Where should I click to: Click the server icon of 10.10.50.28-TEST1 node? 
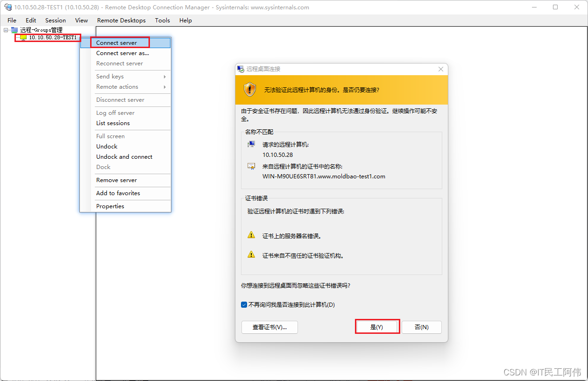click(x=22, y=38)
